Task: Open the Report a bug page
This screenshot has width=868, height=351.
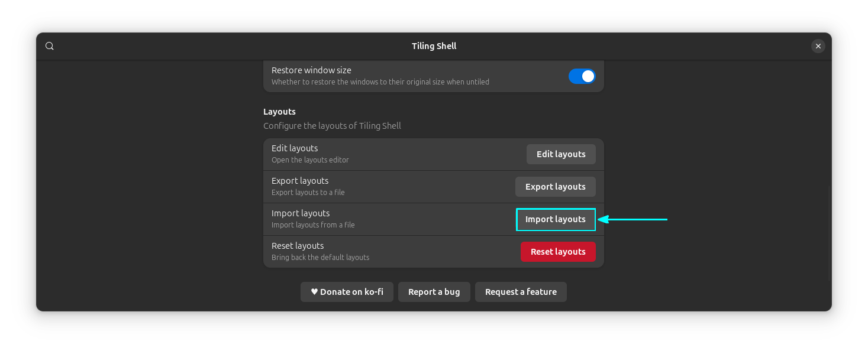Action: 434,291
